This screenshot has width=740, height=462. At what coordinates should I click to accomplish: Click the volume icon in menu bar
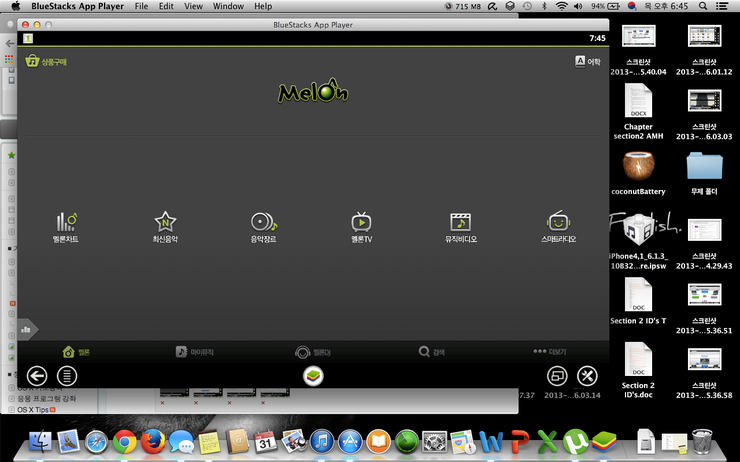578,6
